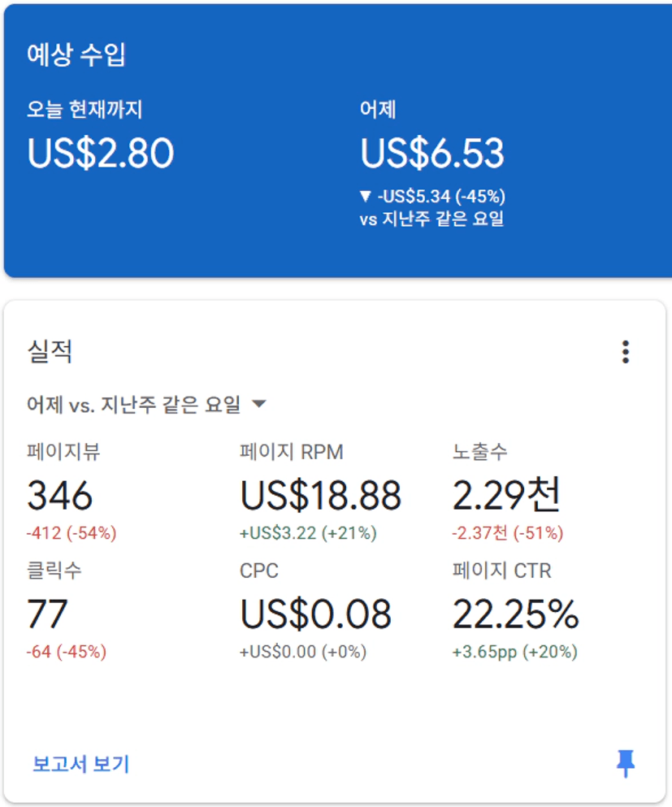Open the 보고서 보기 link
Viewport: 672px width, 807px height.
pyautogui.click(x=80, y=764)
